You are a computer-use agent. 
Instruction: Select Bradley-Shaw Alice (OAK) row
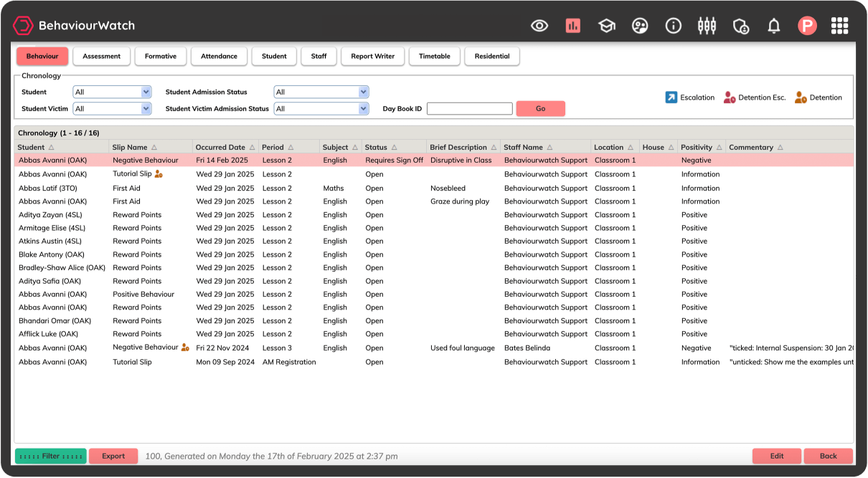tap(434, 268)
